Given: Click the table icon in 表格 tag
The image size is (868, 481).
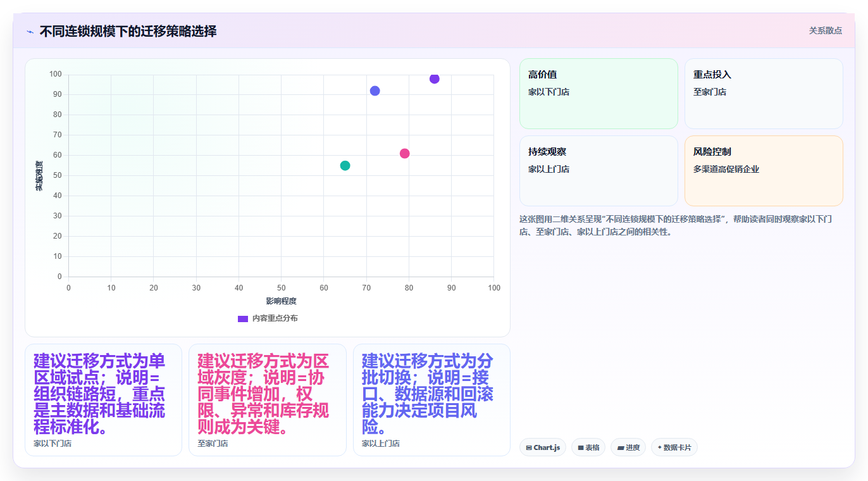Looking at the screenshot, I should point(581,447).
